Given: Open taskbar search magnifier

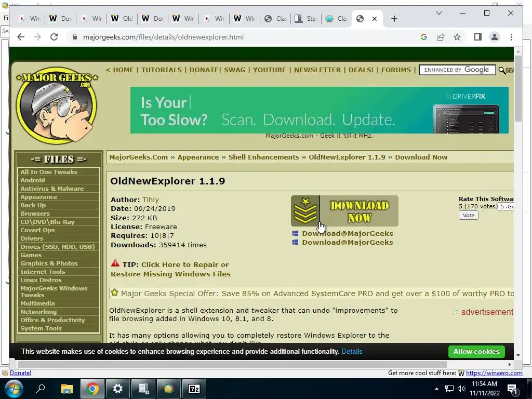Looking at the screenshot, I should [x=41, y=389].
